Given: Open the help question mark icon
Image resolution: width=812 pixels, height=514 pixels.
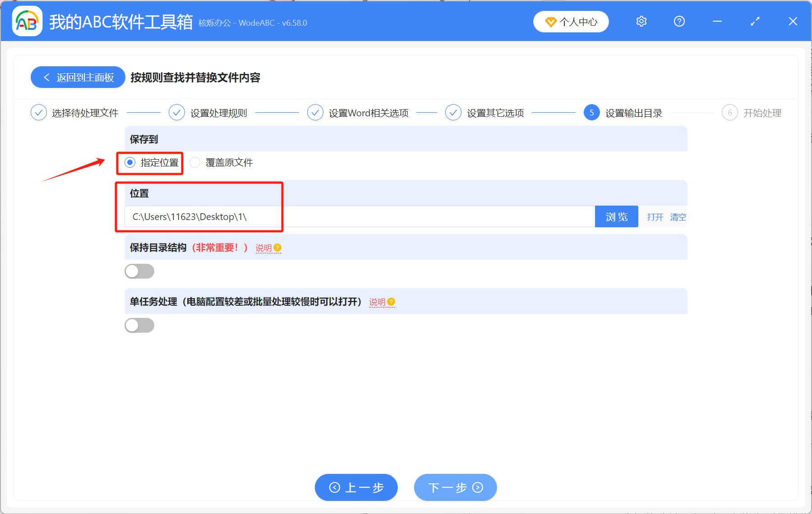Looking at the screenshot, I should point(679,21).
